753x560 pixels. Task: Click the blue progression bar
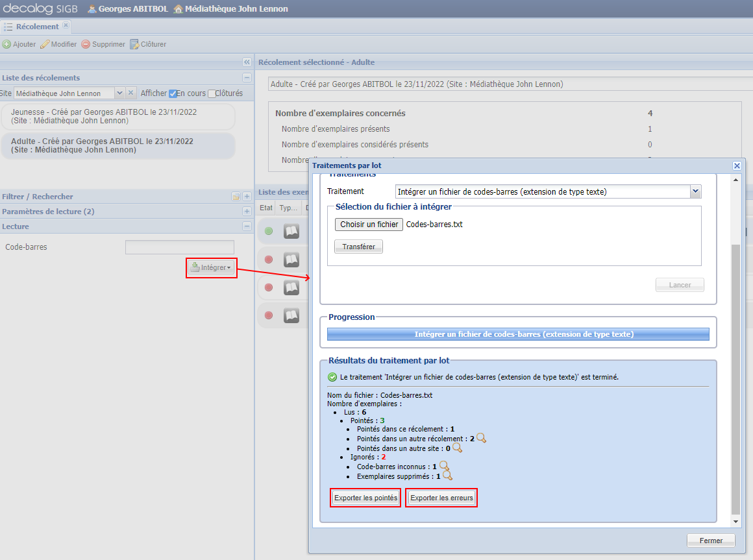pyautogui.click(x=517, y=334)
